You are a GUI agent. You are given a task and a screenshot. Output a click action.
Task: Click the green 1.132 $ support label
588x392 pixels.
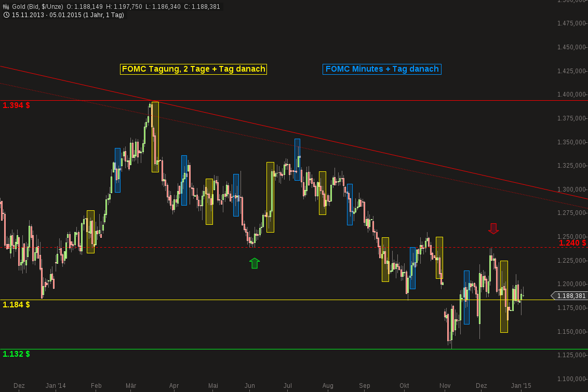pos(16,354)
